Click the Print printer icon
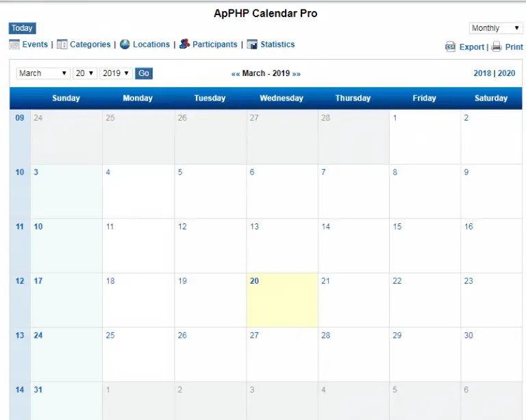 497,47
